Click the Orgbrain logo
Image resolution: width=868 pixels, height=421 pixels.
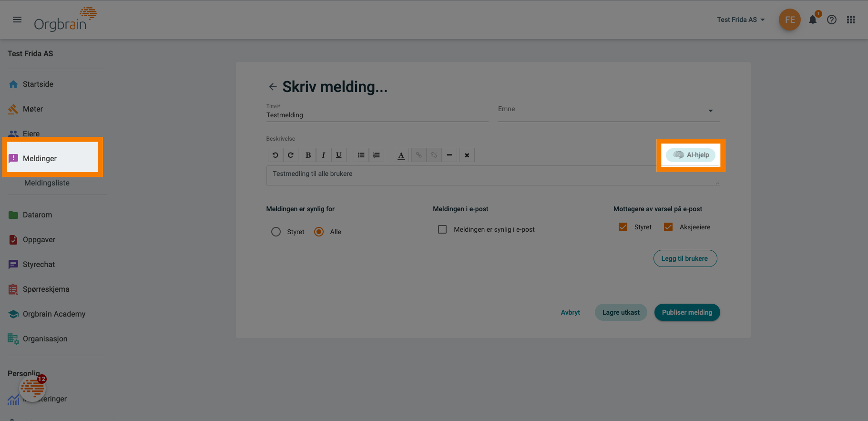[x=65, y=20]
